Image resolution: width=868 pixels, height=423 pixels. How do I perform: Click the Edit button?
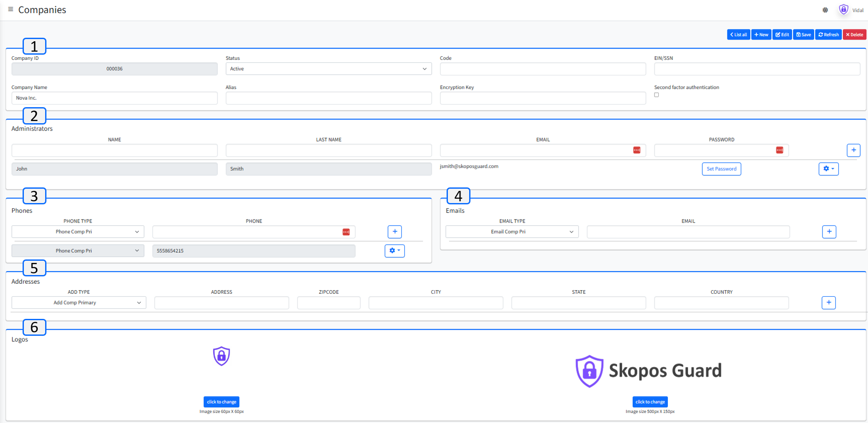(782, 35)
